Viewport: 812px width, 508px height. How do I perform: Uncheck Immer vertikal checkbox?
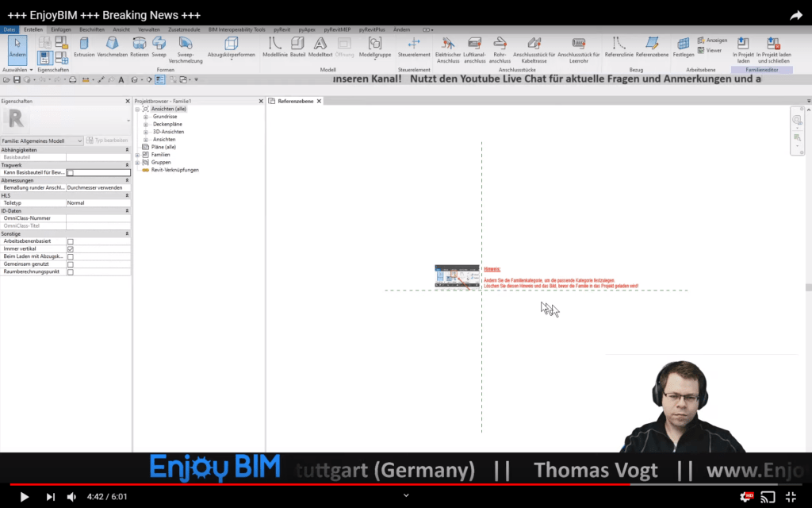(x=71, y=249)
